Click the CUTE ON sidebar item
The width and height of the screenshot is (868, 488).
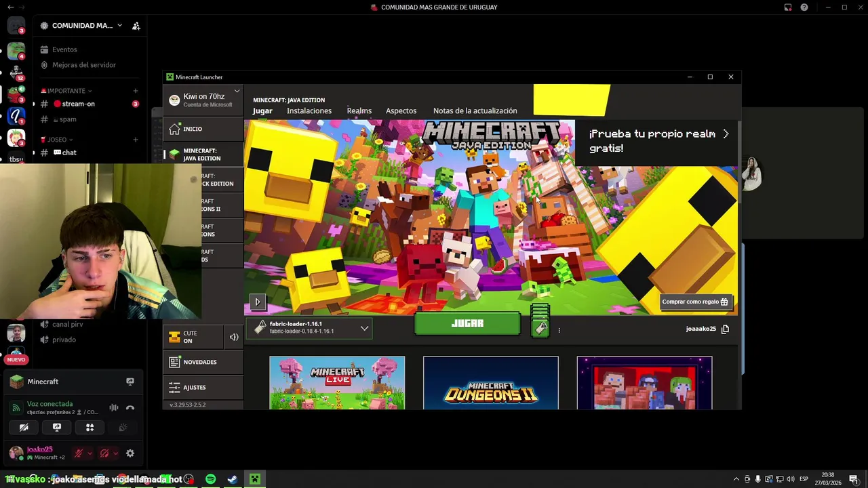[193, 337]
